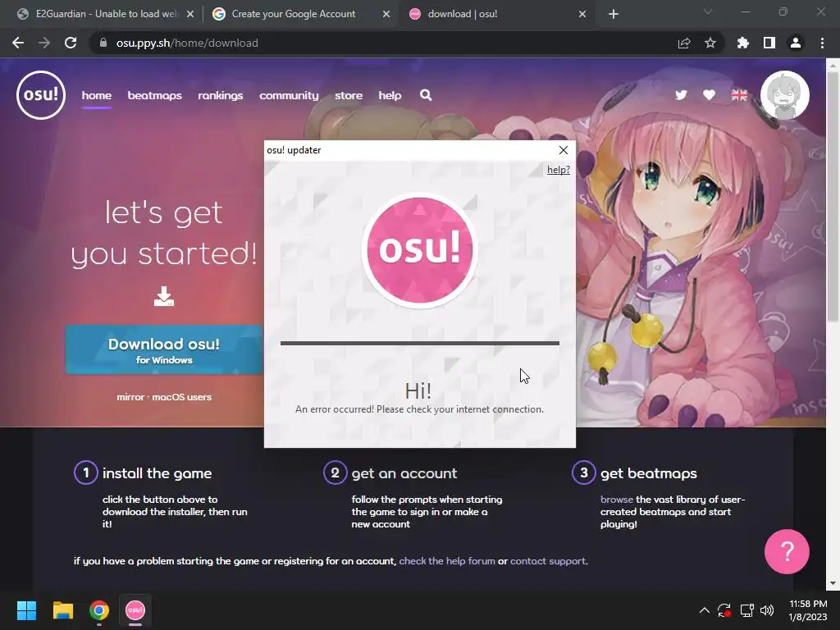Open the store nav link
Screen dimensions: 840x630
[348, 95]
